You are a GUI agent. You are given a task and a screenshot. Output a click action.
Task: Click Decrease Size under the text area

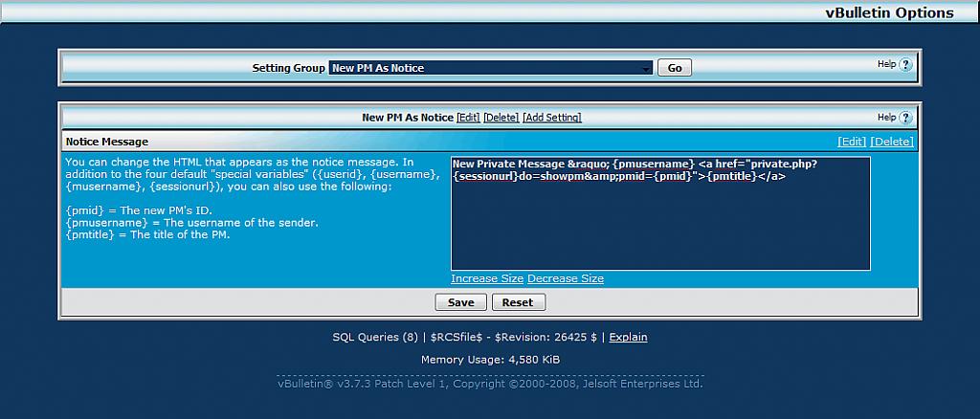pos(566,278)
